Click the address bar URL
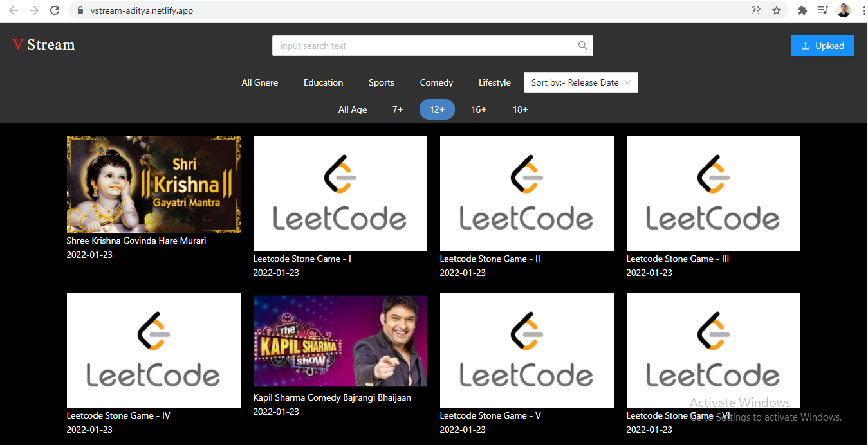 (x=142, y=11)
